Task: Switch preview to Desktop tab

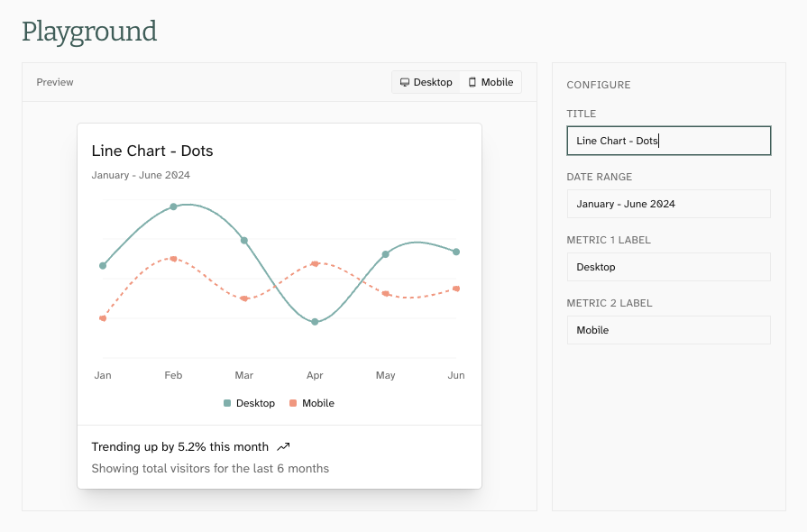Action: [426, 82]
